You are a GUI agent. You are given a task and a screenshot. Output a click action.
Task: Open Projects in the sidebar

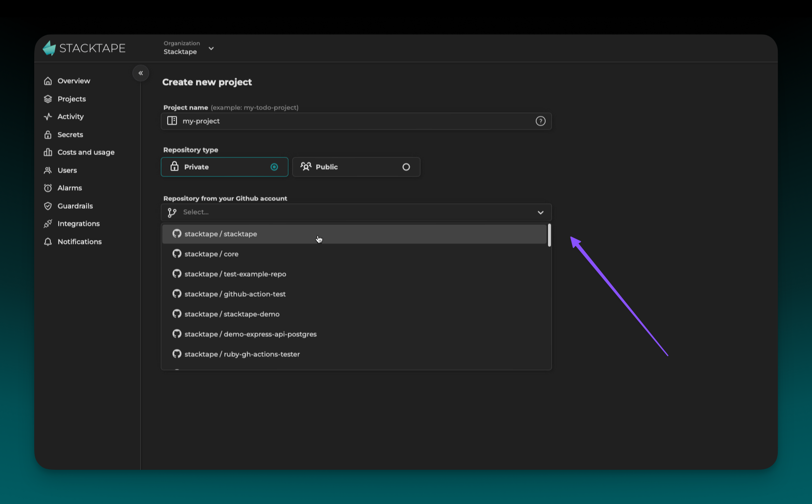pos(72,99)
